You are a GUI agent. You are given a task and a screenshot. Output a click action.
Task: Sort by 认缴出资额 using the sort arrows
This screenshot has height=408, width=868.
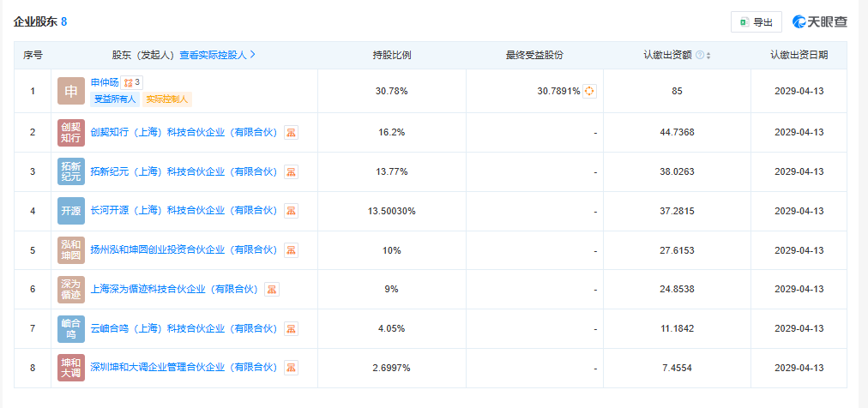click(x=708, y=56)
